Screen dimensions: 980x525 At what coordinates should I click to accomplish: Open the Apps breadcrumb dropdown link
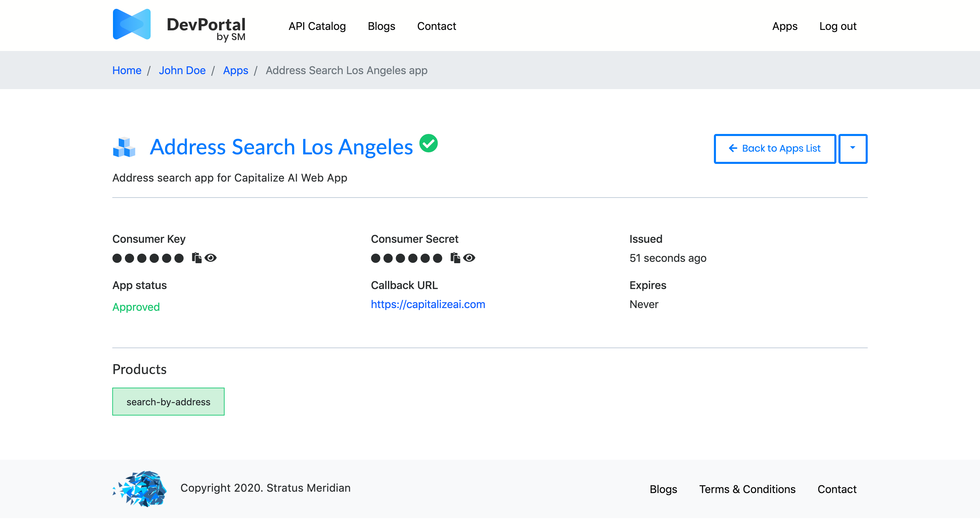(235, 70)
